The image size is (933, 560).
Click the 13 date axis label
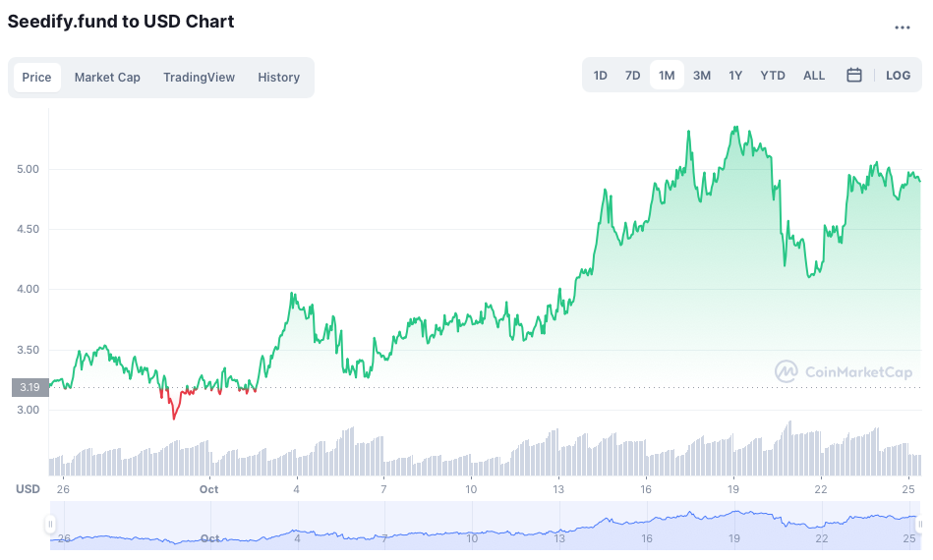(x=558, y=489)
